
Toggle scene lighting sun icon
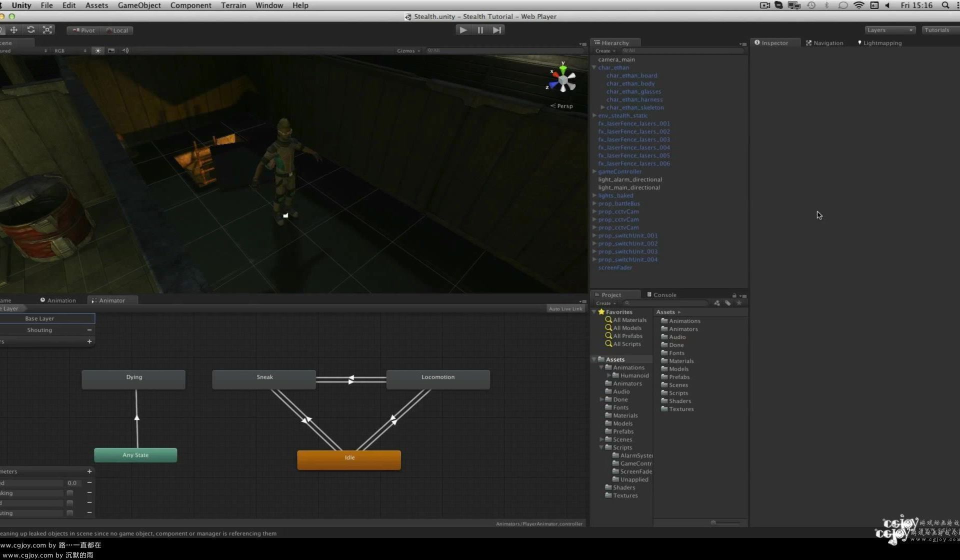click(x=98, y=50)
